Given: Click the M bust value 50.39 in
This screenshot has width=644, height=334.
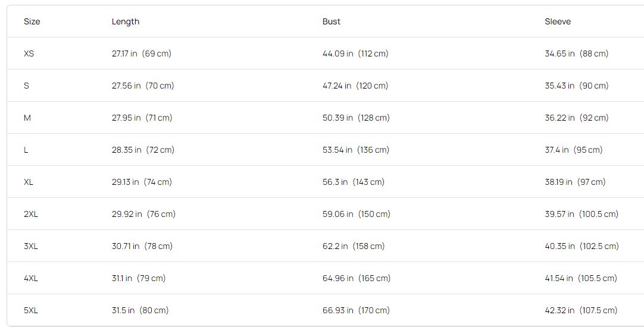Looking at the screenshot, I should (337, 118).
